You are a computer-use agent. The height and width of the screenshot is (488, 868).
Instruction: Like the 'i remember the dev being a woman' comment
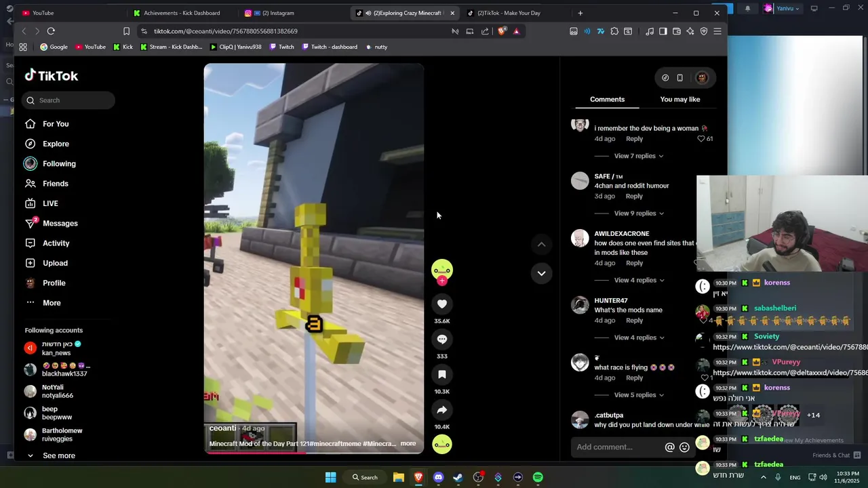tap(701, 138)
